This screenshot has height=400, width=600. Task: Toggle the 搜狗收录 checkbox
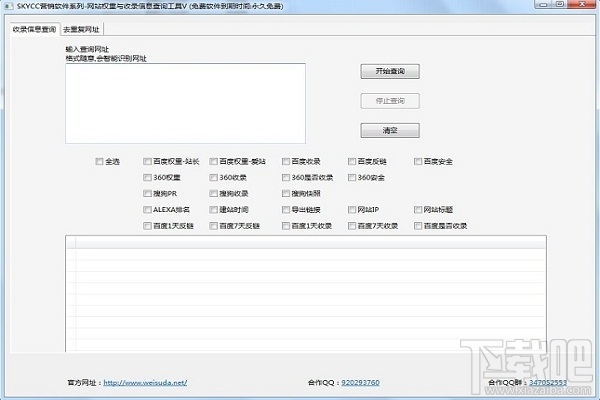coord(213,194)
